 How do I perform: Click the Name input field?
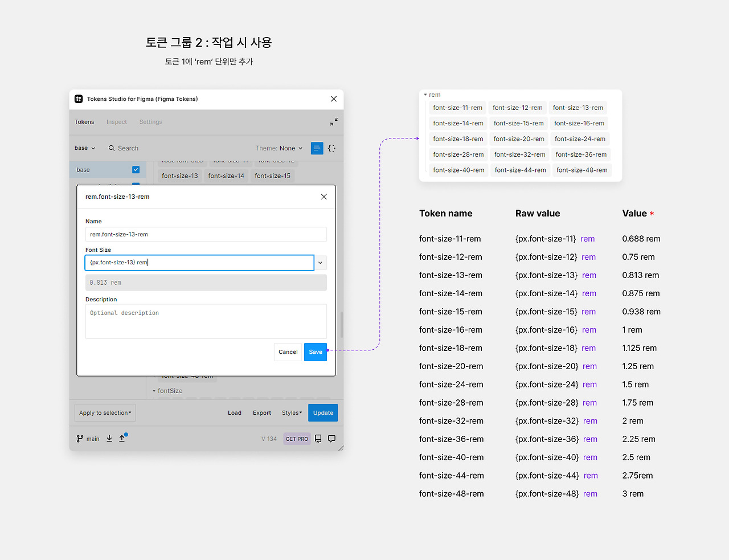coord(206,234)
